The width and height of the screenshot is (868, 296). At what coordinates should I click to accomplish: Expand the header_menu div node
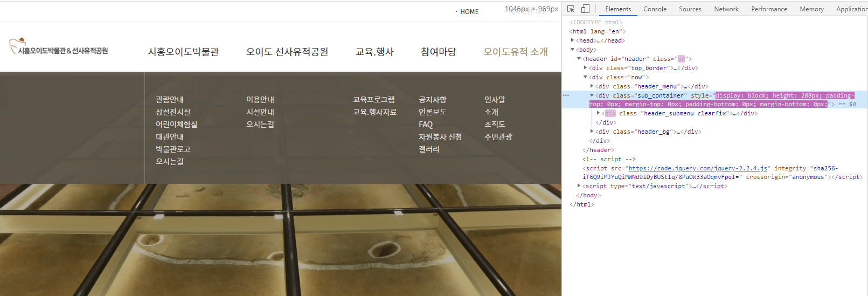[x=592, y=86]
